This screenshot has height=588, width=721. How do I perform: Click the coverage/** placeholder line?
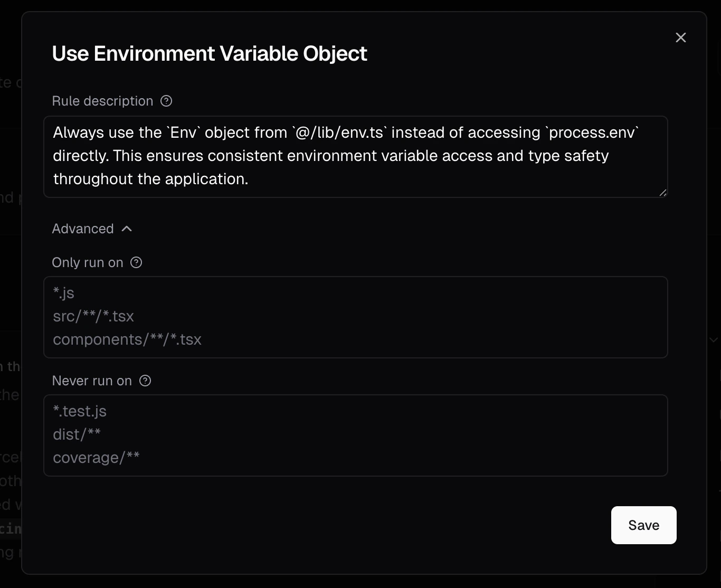tap(96, 458)
